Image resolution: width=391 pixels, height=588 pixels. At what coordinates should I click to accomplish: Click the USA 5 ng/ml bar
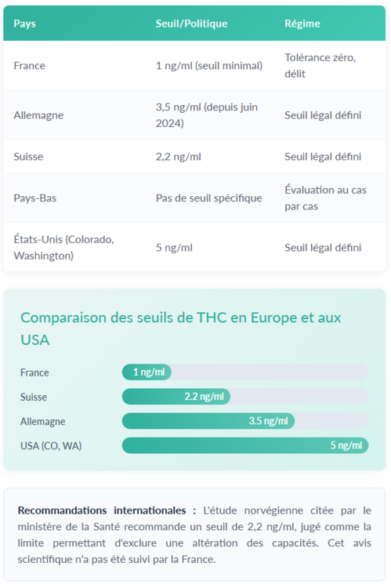(x=245, y=445)
